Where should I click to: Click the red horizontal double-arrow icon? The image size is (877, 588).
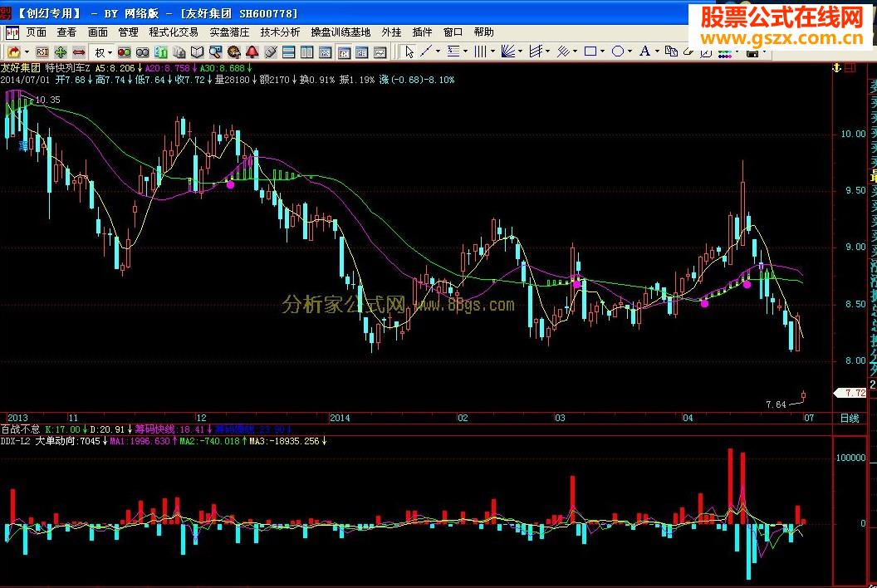pyautogui.click(x=79, y=52)
